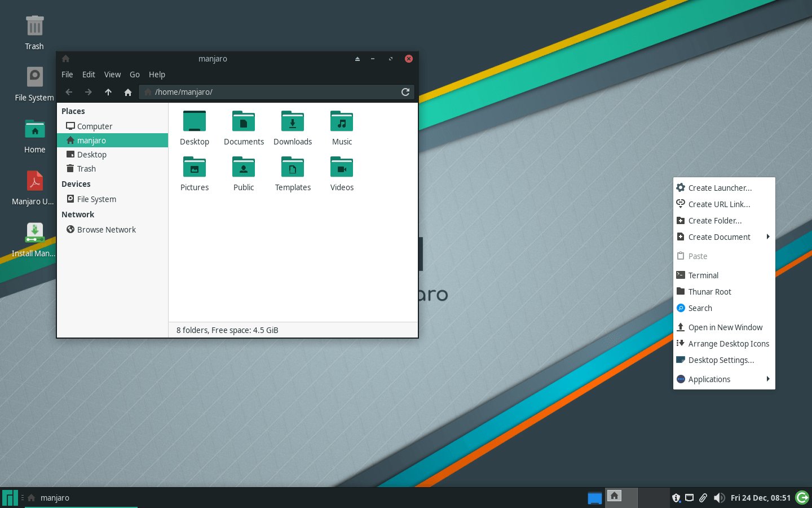
Task: Open the File menu in Thunar
Action: (x=67, y=75)
